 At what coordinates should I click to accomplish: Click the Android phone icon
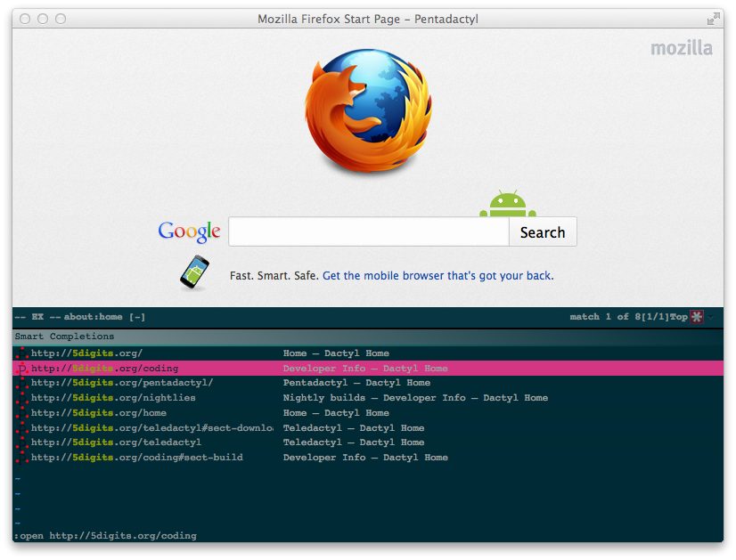click(194, 272)
